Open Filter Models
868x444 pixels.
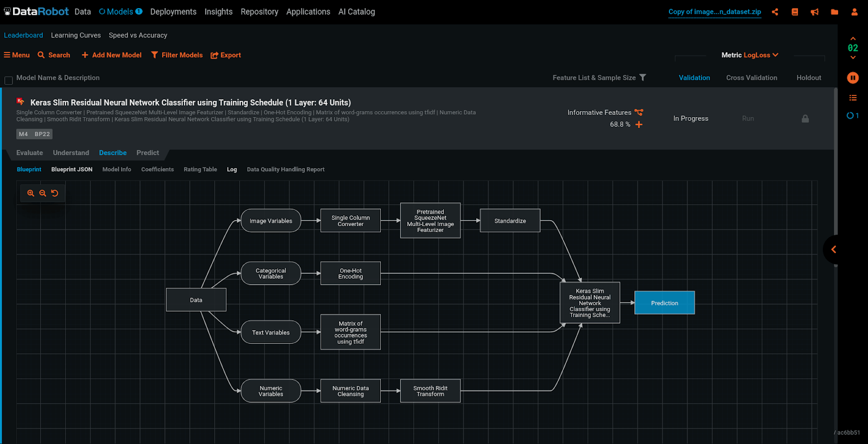177,55
